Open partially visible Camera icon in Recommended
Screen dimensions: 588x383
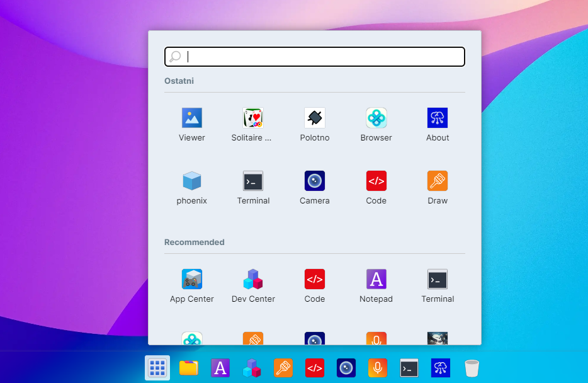coord(314,338)
